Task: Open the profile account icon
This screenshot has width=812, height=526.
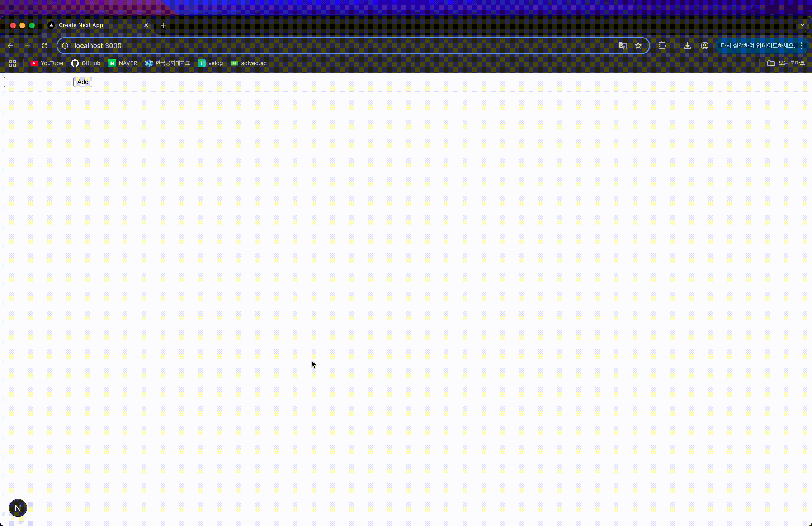Action: pos(704,46)
